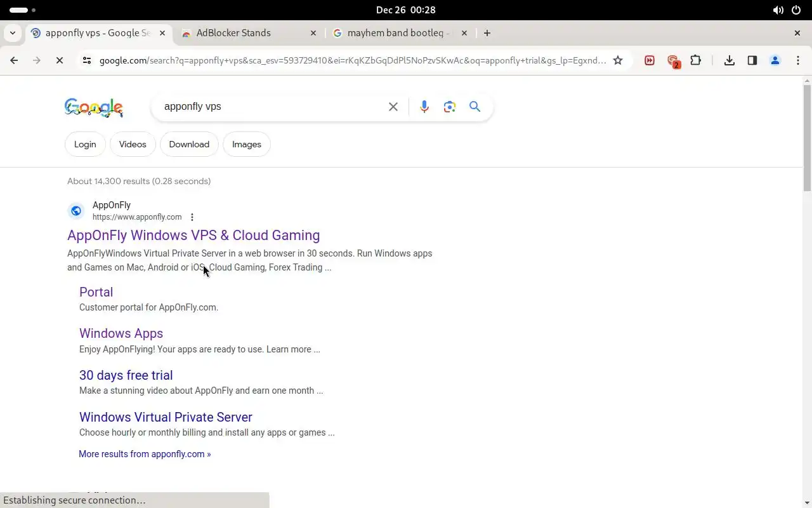Image resolution: width=812 pixels, height=508 pixels.
Task: View site information in address bar
Action: pyautogui.click(x=87, y=60)
